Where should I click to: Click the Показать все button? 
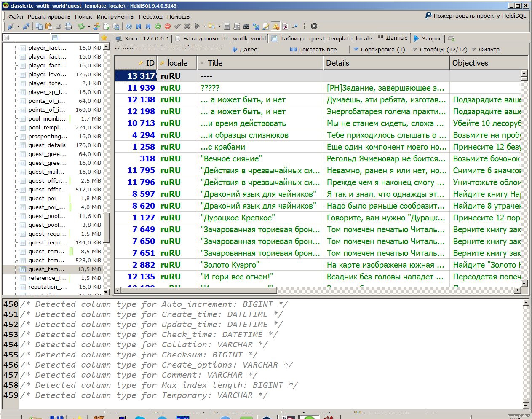[x=313, y=49]
